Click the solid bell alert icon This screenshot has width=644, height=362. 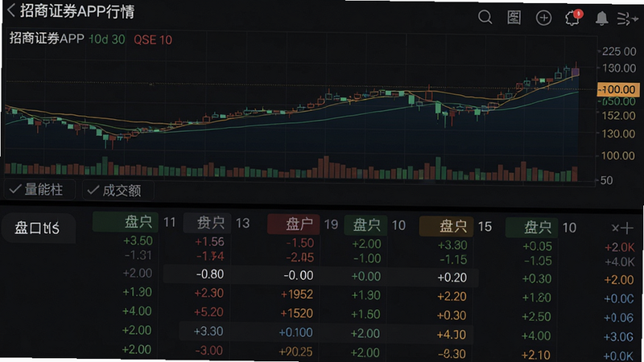[601, 18]
